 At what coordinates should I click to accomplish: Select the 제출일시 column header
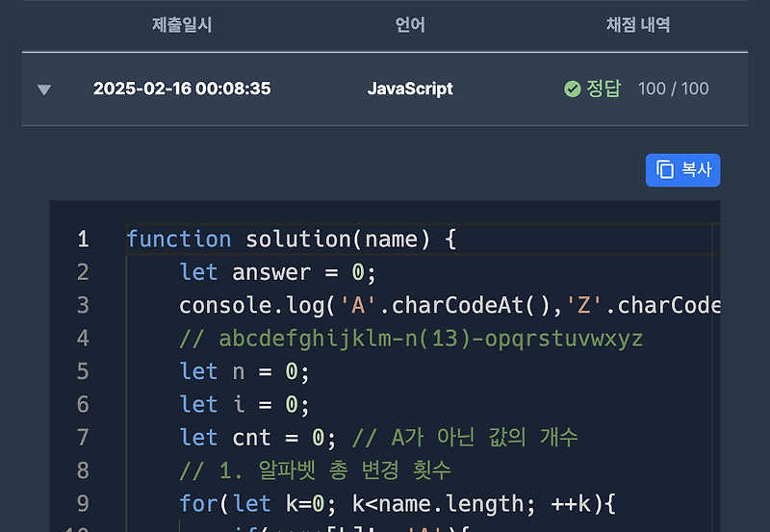point(182,25)
